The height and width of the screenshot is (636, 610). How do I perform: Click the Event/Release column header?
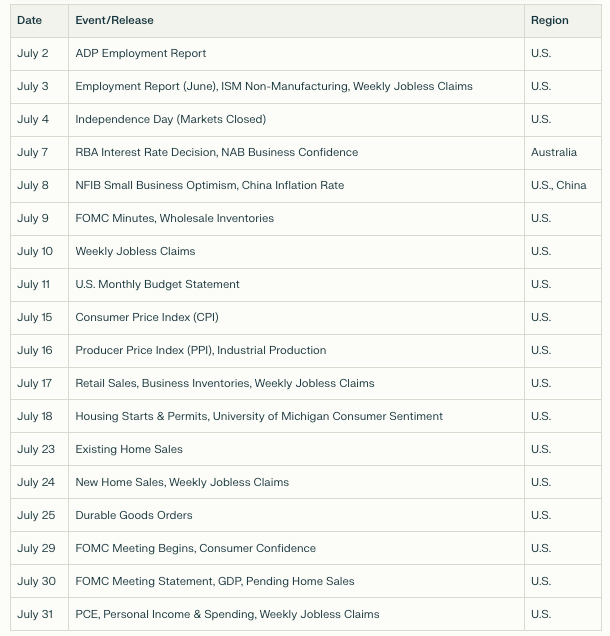114,20
